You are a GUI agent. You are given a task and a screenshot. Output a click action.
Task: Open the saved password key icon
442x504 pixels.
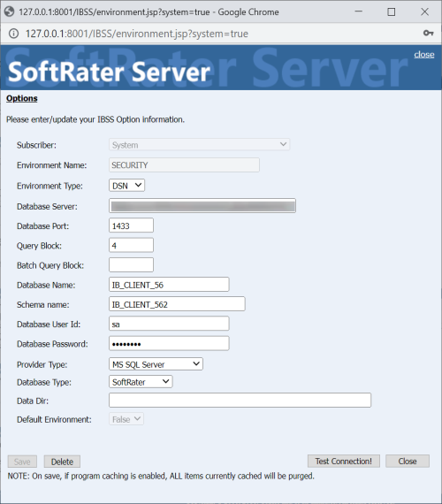tap(428, 33)
